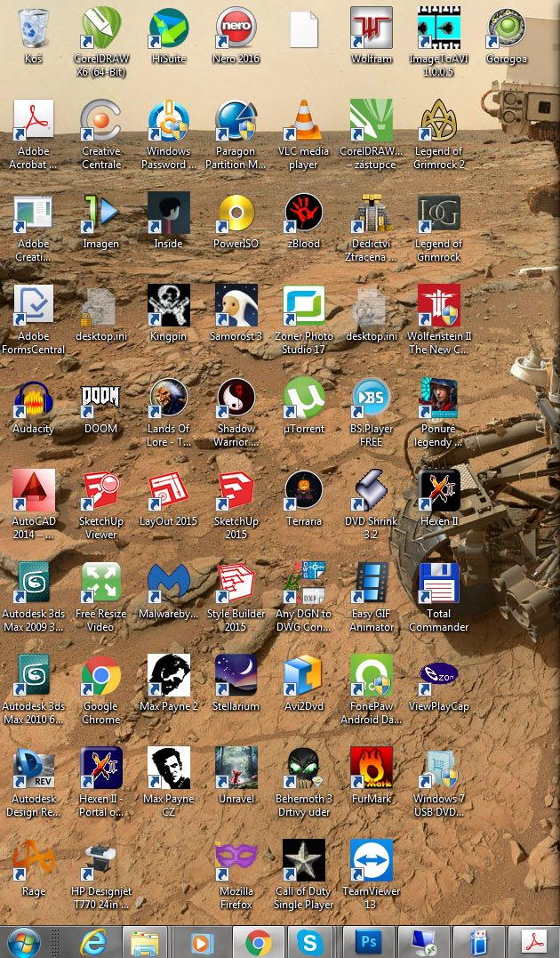
Task: Select the Adobe FormsCentral icon
Action: (34, 305)
